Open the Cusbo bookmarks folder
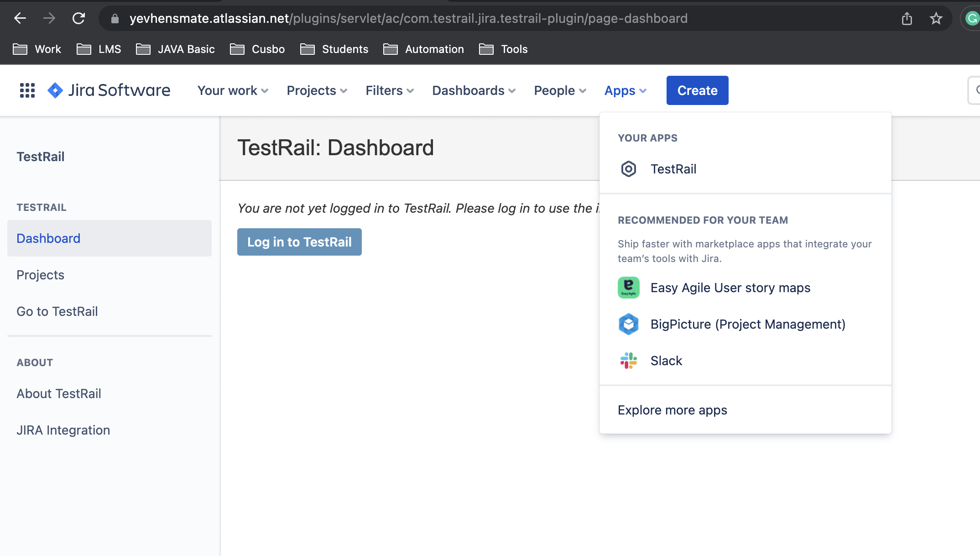This screenshot has height=556, width=980. point(257,49)
